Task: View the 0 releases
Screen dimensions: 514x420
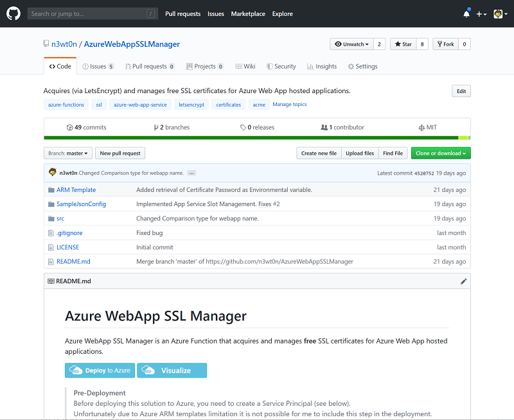Action: [x=258, y=127]
